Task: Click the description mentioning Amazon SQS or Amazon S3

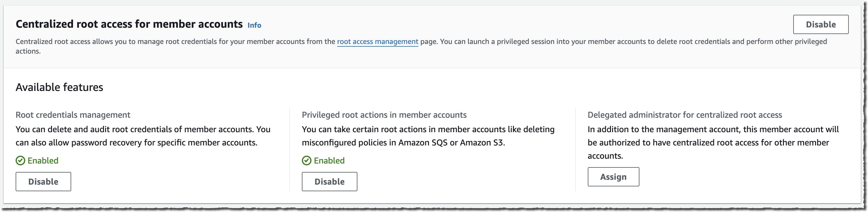Action: pos(428,136)
